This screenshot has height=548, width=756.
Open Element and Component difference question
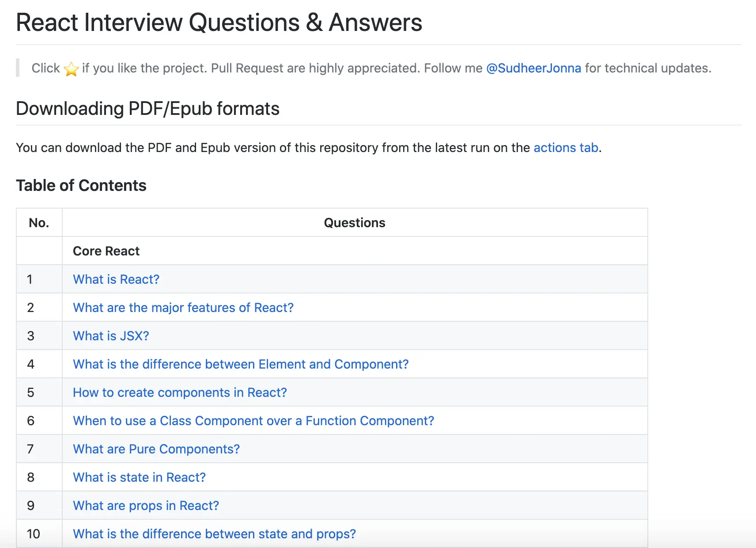pyautogui.click(x=241, y=364)
